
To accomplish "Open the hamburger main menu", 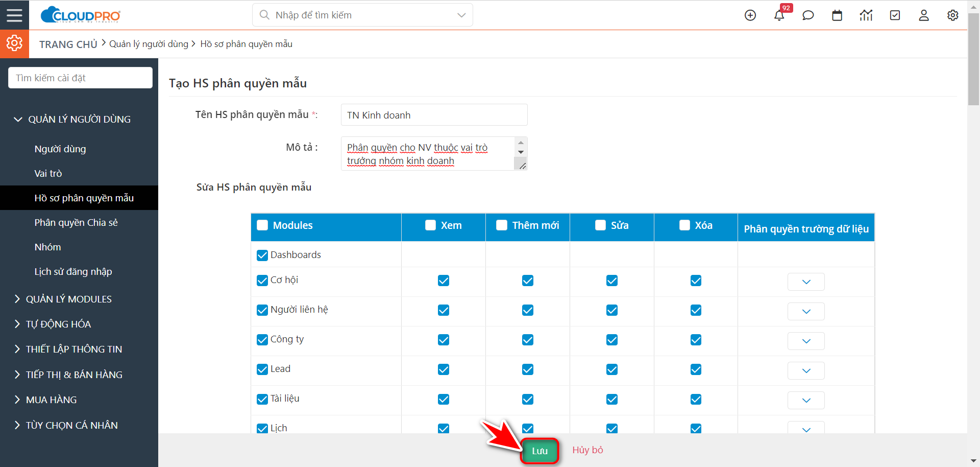I will point(14,15).
